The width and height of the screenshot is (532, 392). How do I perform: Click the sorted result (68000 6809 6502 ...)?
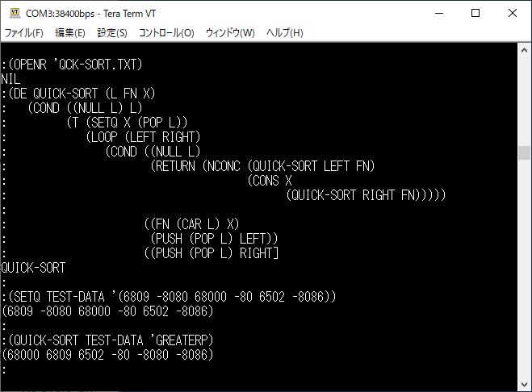click(x=107, y=355)
